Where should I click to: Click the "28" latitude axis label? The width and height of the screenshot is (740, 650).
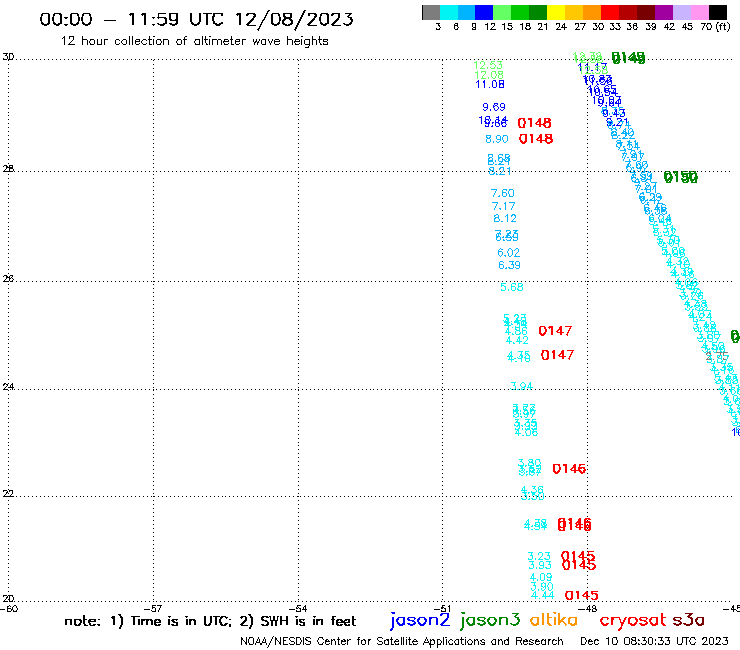click(x=8, y=169)
